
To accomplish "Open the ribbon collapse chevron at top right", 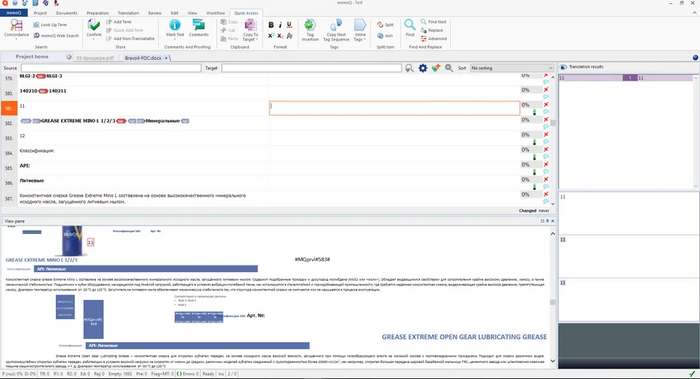I will click(694, 13).
